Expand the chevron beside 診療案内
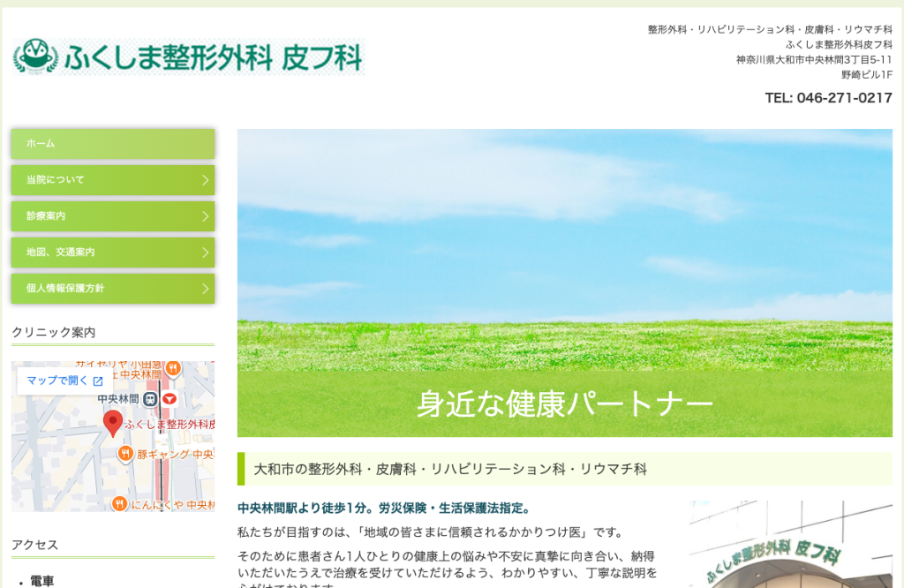 (x=205, y=217)
